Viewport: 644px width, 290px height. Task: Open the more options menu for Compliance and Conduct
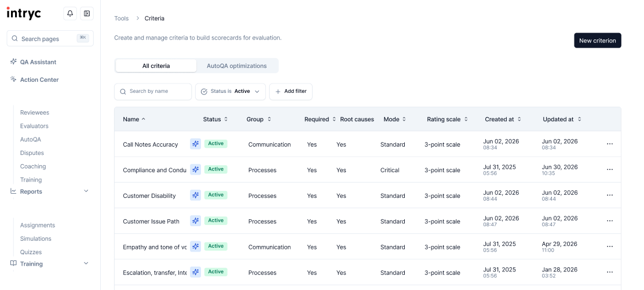[x=609, y=169]
